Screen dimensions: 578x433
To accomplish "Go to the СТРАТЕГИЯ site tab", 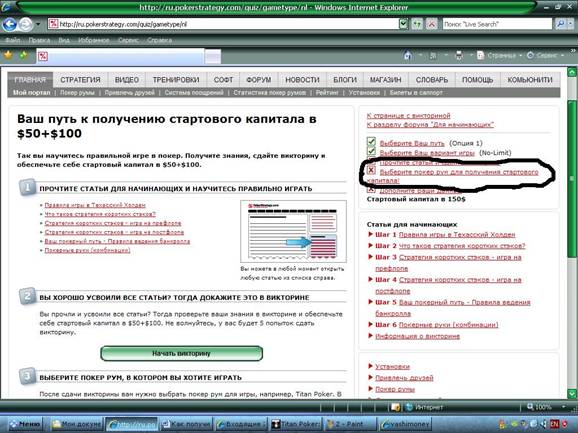I will tap(80, 80).
